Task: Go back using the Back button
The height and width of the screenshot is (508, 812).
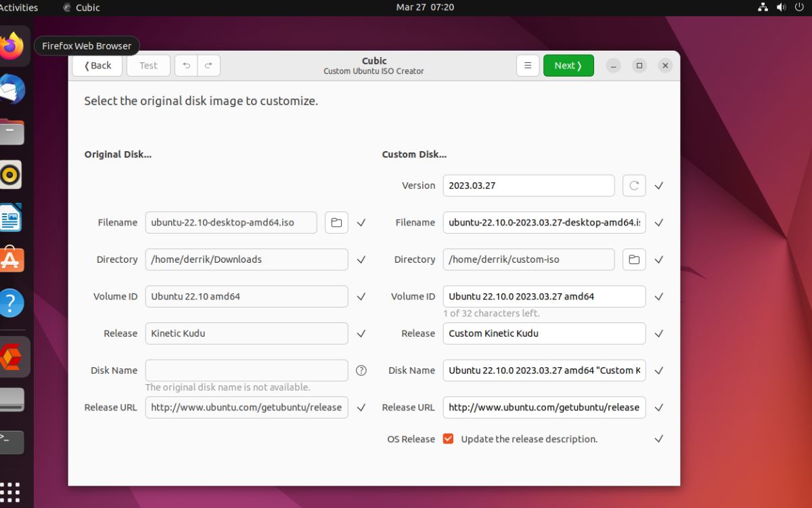Action: click(x=97, y=65)
